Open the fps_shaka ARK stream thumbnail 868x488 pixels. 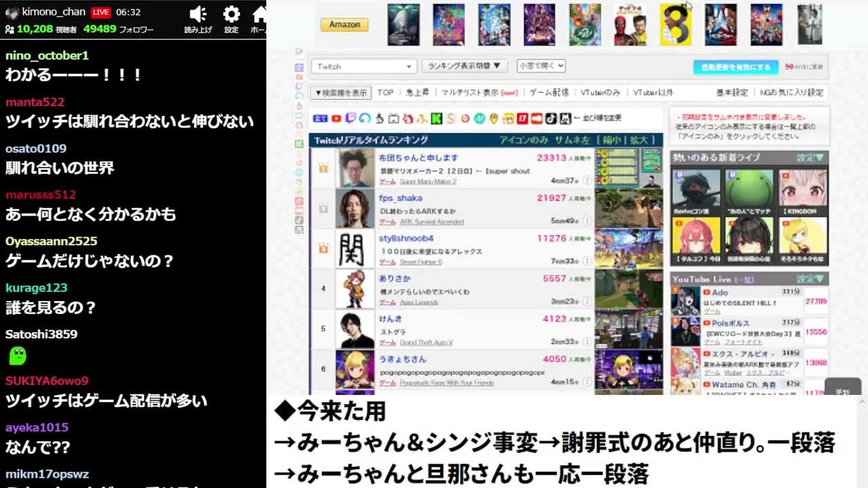[x=629, y=209]
